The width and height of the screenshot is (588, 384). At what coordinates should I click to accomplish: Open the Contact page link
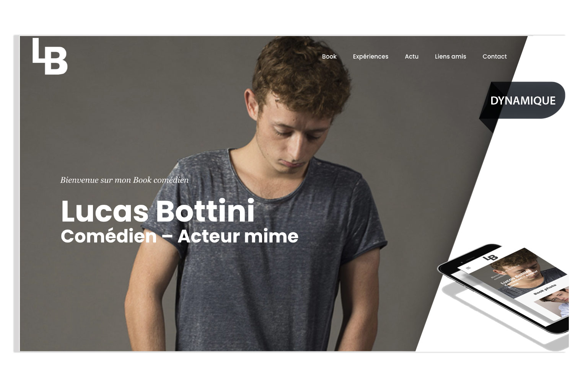click(x=494, y=56)
